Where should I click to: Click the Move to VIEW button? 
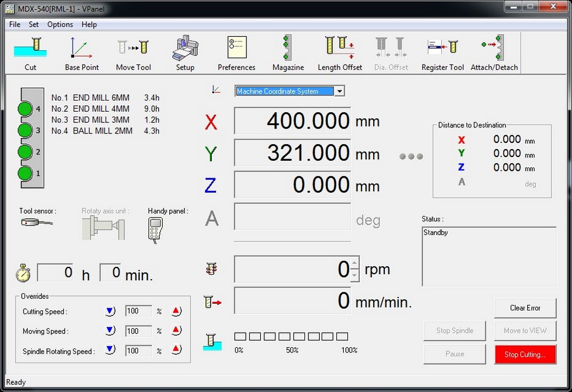(x=525, y=331)
